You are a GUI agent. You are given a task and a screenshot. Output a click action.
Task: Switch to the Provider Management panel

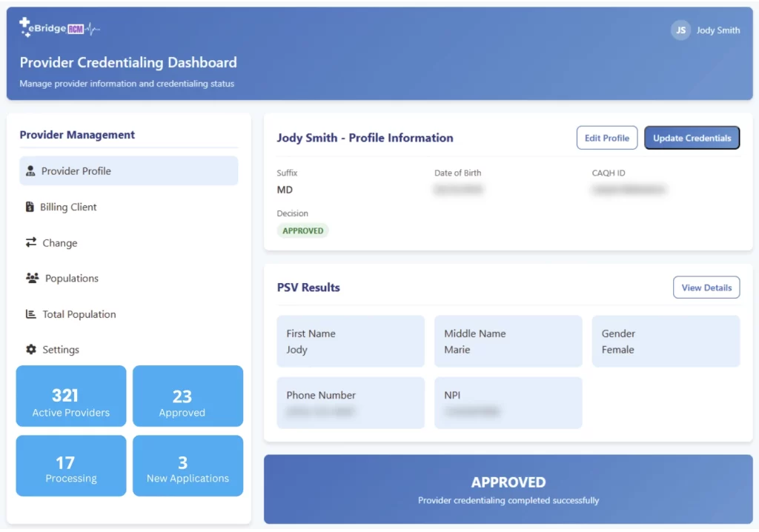[76, 135]
